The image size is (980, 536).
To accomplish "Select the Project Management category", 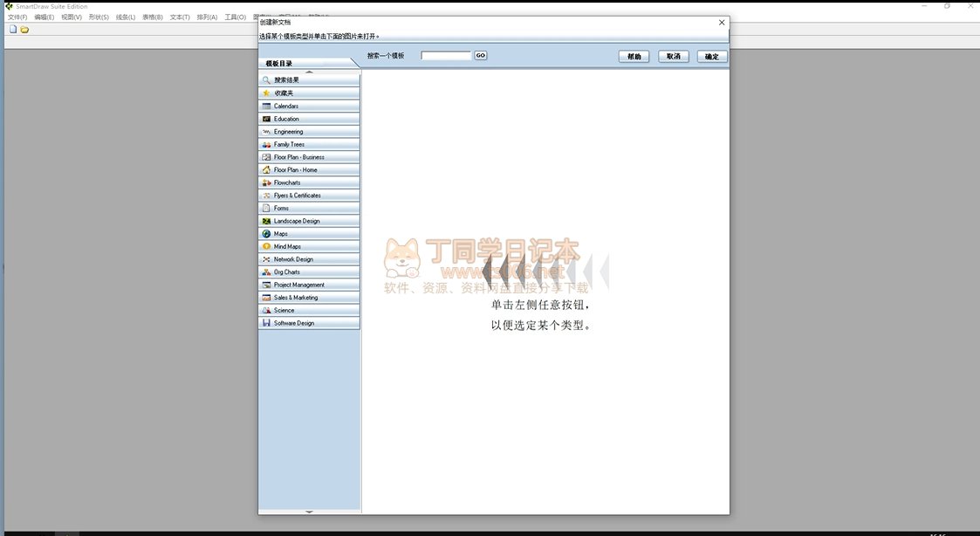I will pos(310,285).
